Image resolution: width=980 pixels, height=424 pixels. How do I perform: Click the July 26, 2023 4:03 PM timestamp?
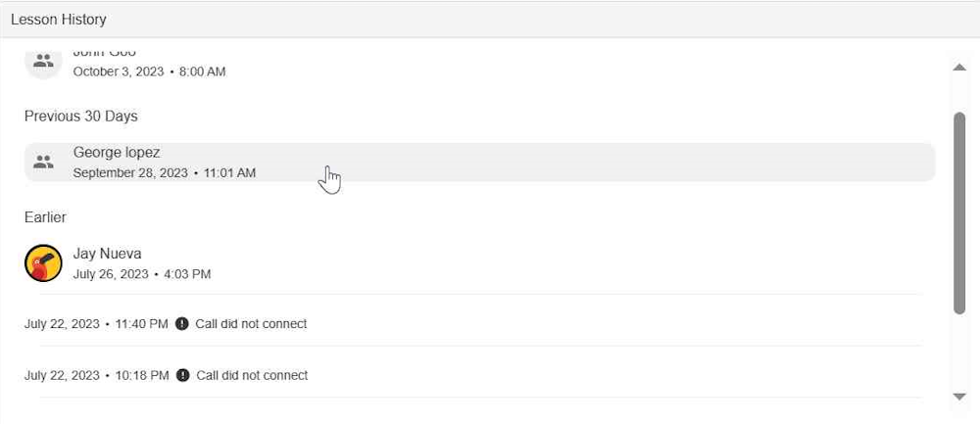click(141, 274)
